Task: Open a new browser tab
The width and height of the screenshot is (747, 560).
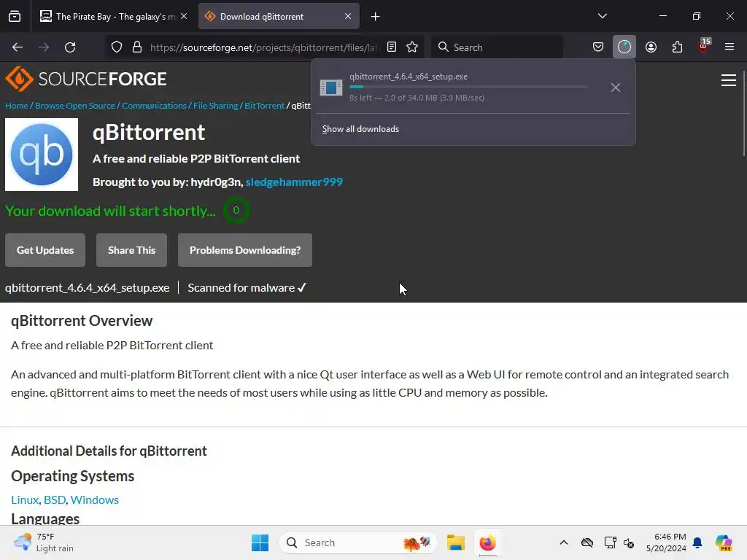Action: 376,17
